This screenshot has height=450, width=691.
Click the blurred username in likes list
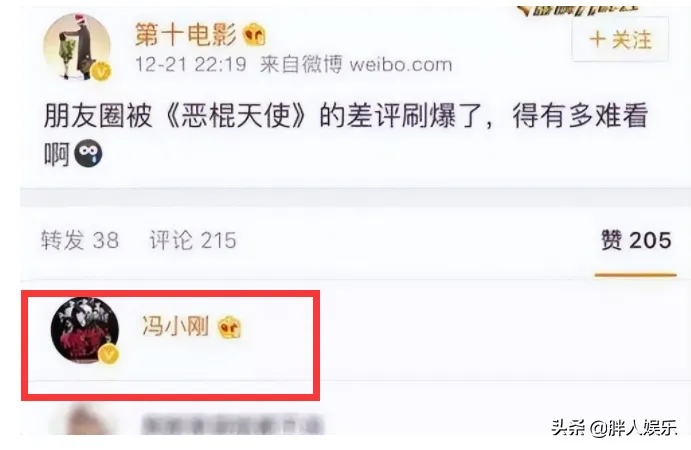point(233,425)
